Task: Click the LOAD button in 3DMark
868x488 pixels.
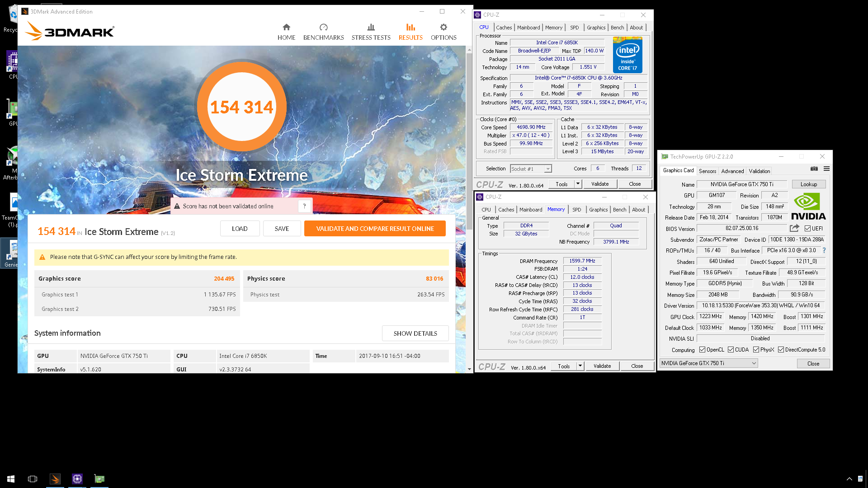Action: (x=240, y=229)
